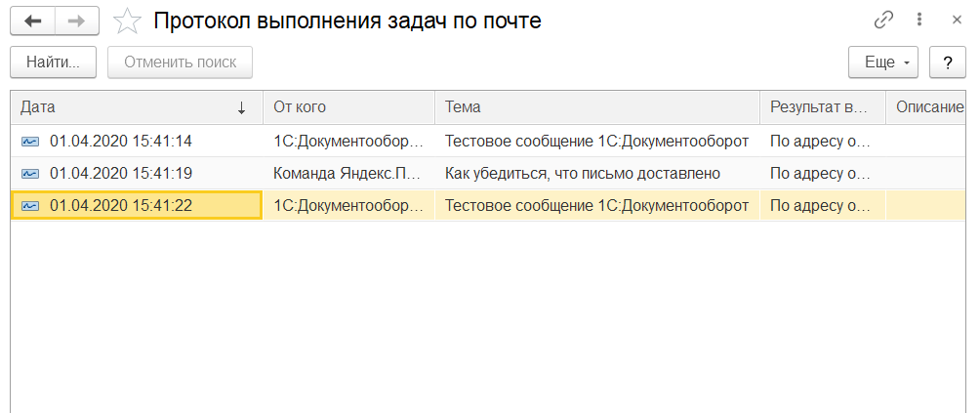Open help with the question mark button
The width and height of the screenshot is (980, 413).
click(x=947, y=62)
